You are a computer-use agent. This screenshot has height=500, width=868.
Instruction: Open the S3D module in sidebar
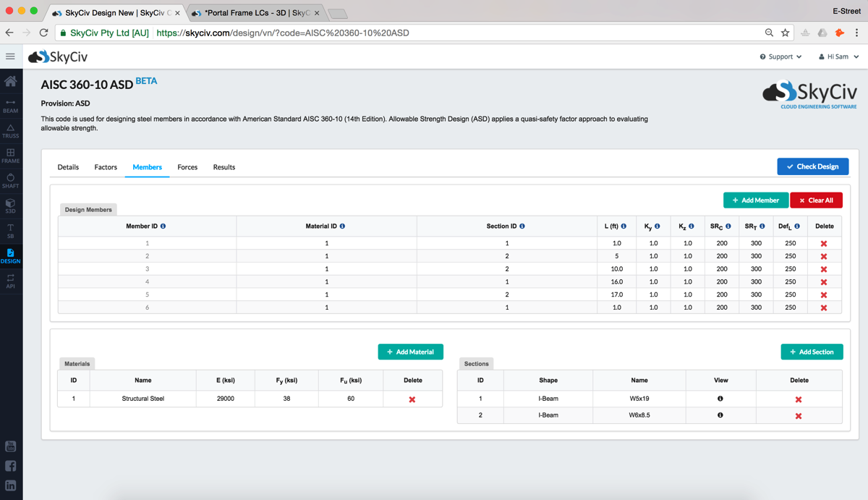click(x=11, y=206)
